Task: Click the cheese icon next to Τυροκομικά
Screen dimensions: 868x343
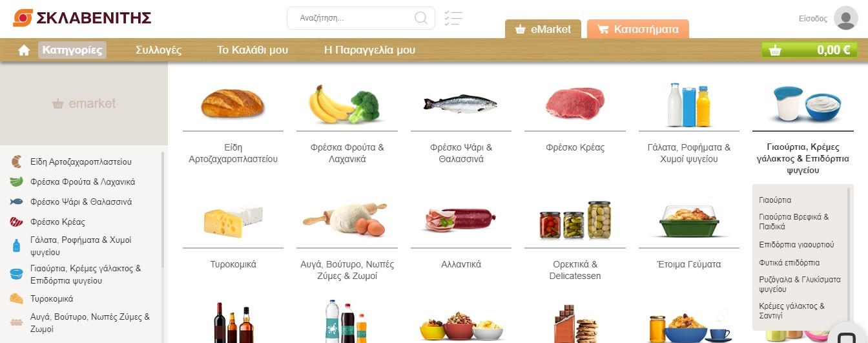Action: pyautogui.click(x=17, y=298)
